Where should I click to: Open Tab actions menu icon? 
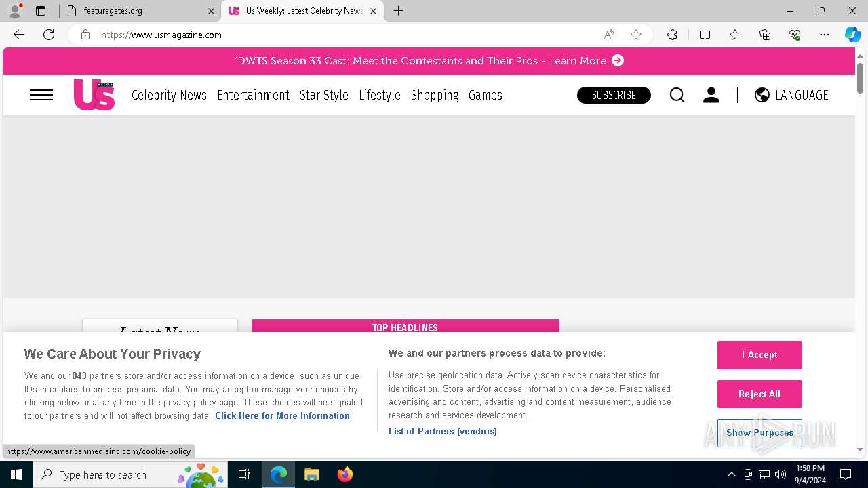[41, 11]
